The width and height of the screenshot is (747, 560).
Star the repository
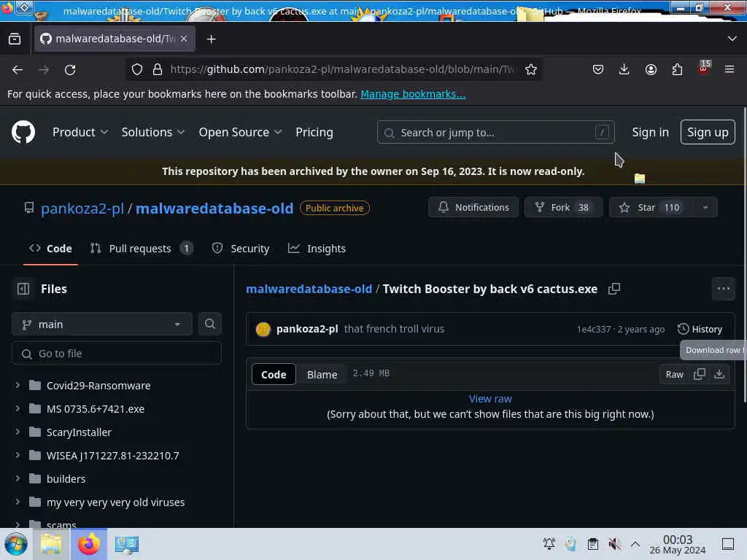pyautogui.click(x=651, y=207)
